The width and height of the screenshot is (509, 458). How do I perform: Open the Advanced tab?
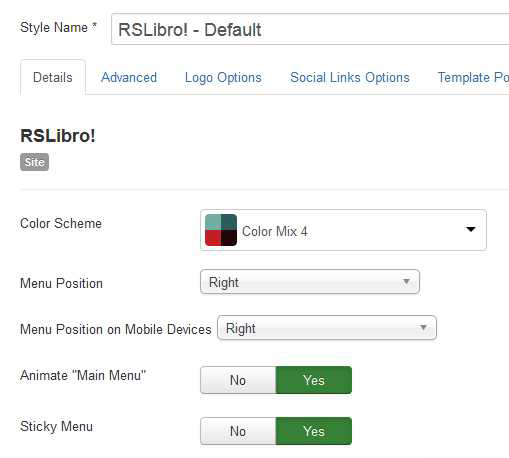(129, 77)
